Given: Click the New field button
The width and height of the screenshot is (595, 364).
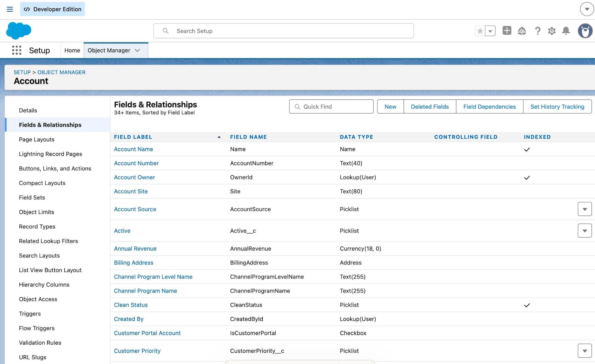Looking at the screenshot, I should 390,107.
